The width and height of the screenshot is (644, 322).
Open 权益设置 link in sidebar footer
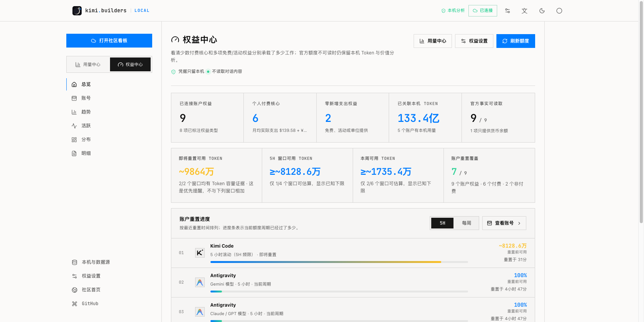tap(109, 276)
